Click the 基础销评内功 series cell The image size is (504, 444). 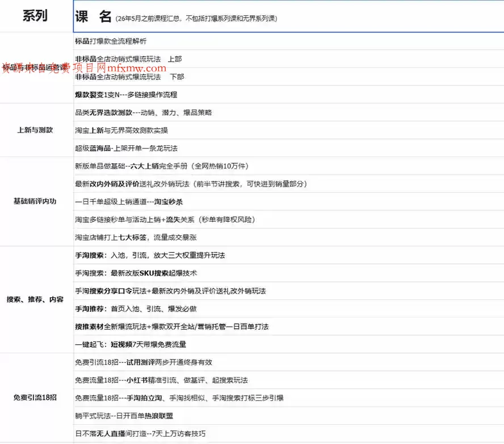36,202
